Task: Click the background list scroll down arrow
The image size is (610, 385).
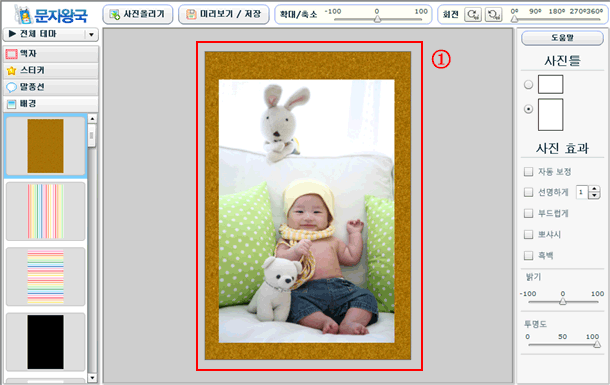Action: (x=92, y=378)
